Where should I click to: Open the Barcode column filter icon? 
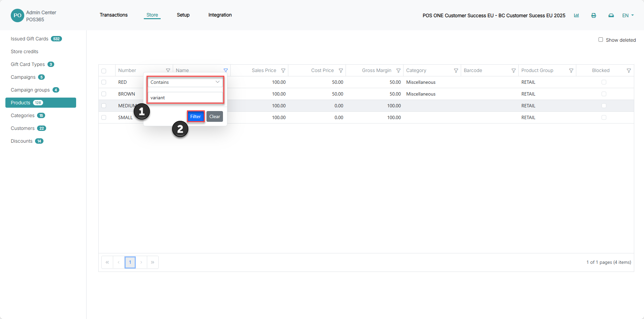pyautogui.click(x=514, y=70)
